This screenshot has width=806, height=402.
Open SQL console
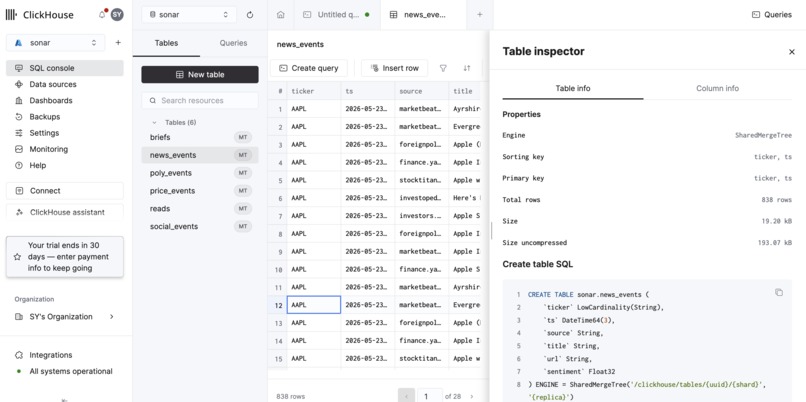[x=65, y=68]
